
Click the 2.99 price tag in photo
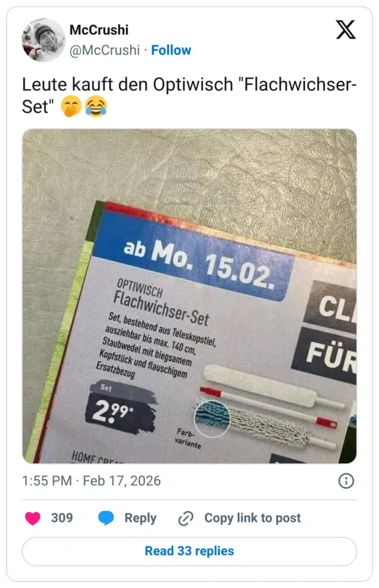pos(119,408)
